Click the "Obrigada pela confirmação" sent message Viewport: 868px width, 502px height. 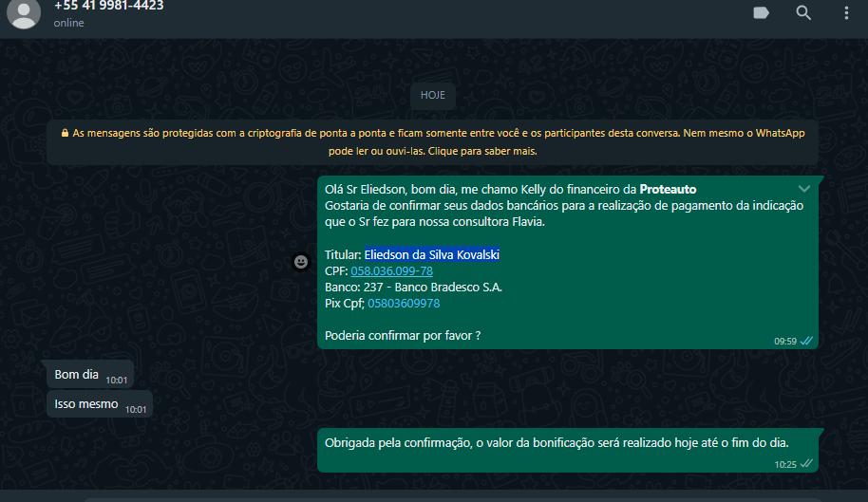click(x=557, y=443)
